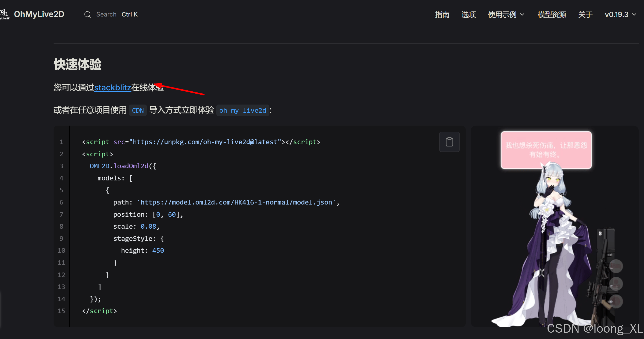Copy the code block with clipboard icon

click(x=449, y=142)
